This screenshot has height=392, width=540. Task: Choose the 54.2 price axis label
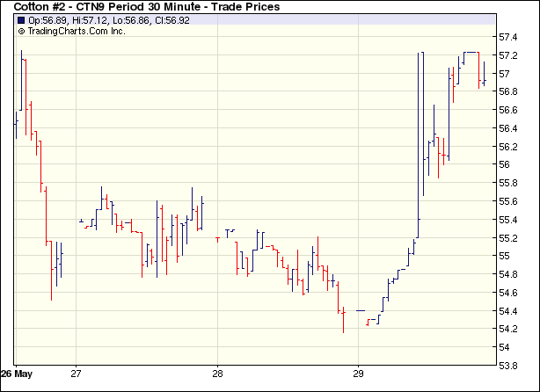click(509, 329)
